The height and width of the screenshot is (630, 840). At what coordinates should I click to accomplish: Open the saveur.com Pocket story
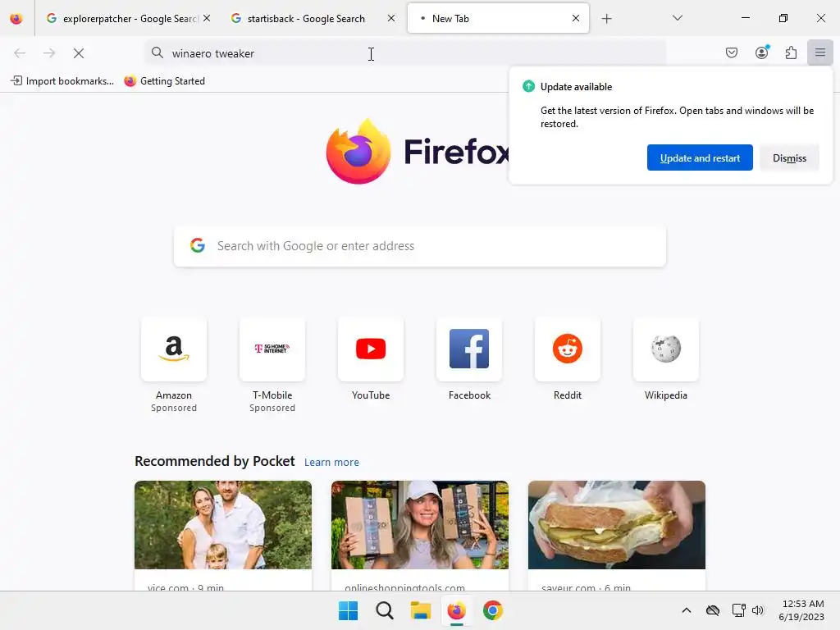click(617, 536)
